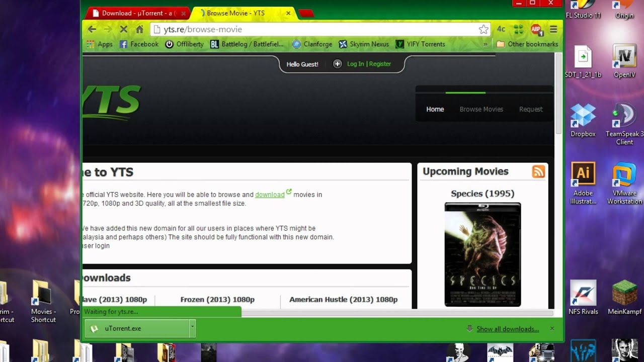644x362 pixels.
Task: Click Home in the YTS navigation
Action: click(435, 109)
